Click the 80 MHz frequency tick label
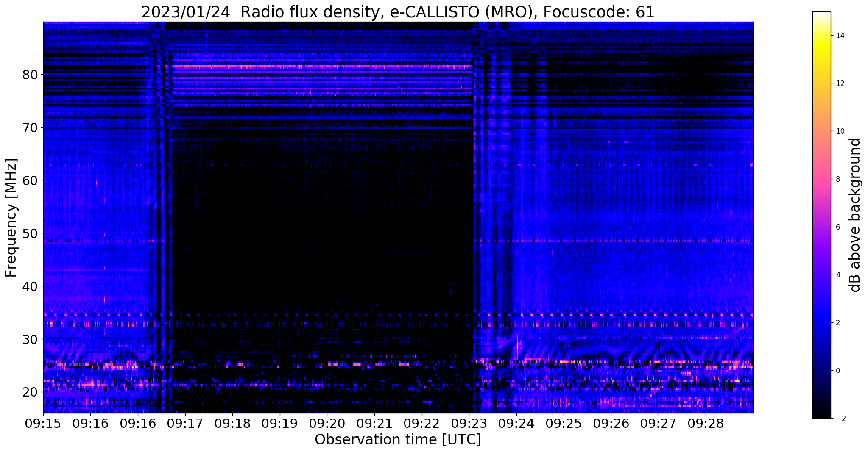 tap(30, 75)
